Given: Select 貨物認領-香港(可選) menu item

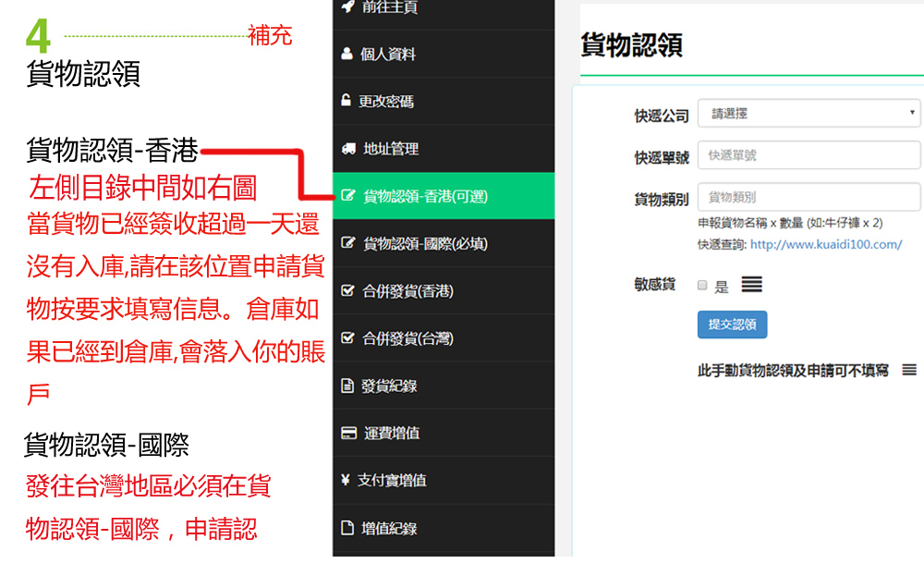Looking at the screenshot, I should (425, 196).
